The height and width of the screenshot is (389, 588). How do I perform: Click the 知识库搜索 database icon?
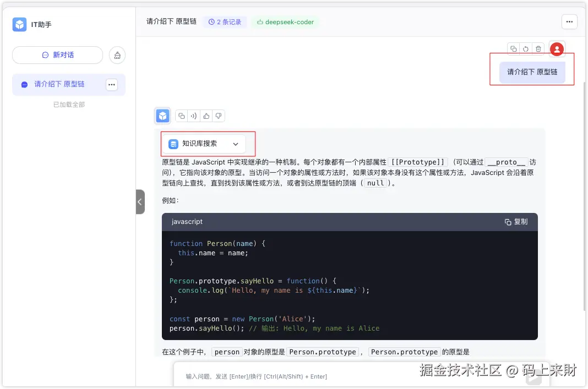coord(173,144)
